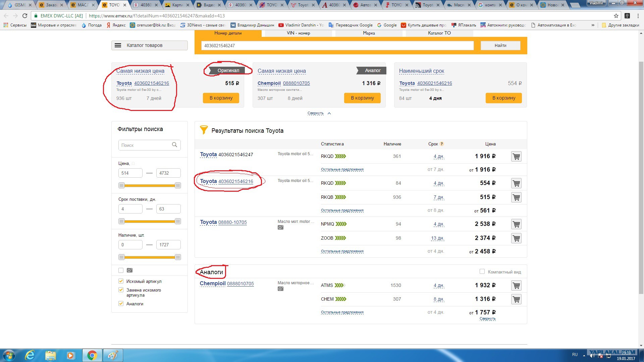Uncheck the Аналоги filter checkbox
Viewport: 644px width, 362px height.
point(121,304)
